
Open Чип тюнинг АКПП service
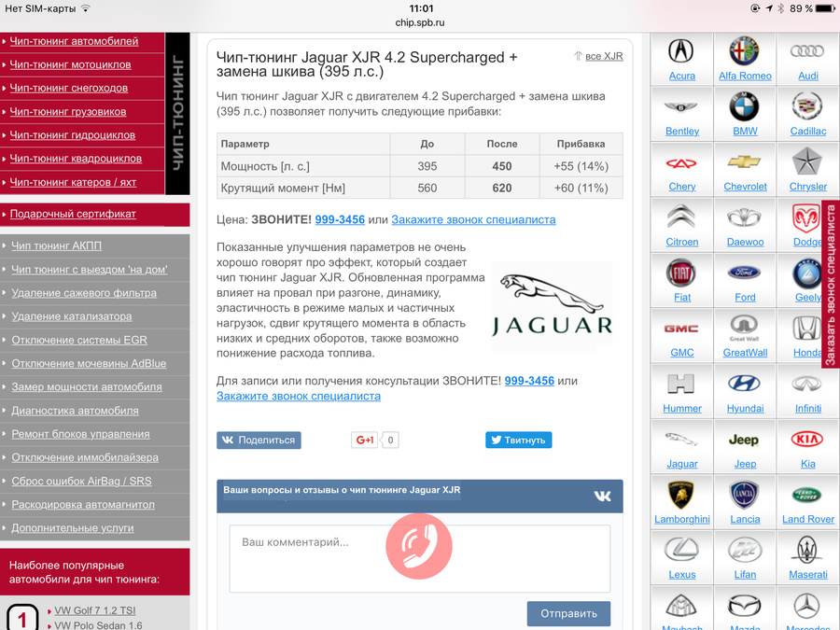[56, 245]
